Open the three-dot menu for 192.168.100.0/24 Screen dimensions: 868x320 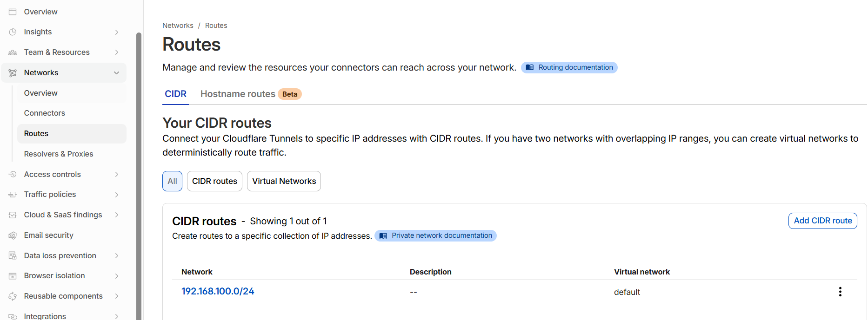point(840,292)
